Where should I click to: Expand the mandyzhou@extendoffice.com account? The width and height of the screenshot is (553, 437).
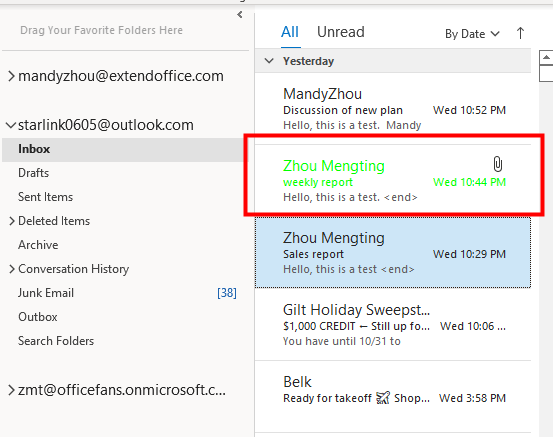pyautogui.click(x=11, y=76)
